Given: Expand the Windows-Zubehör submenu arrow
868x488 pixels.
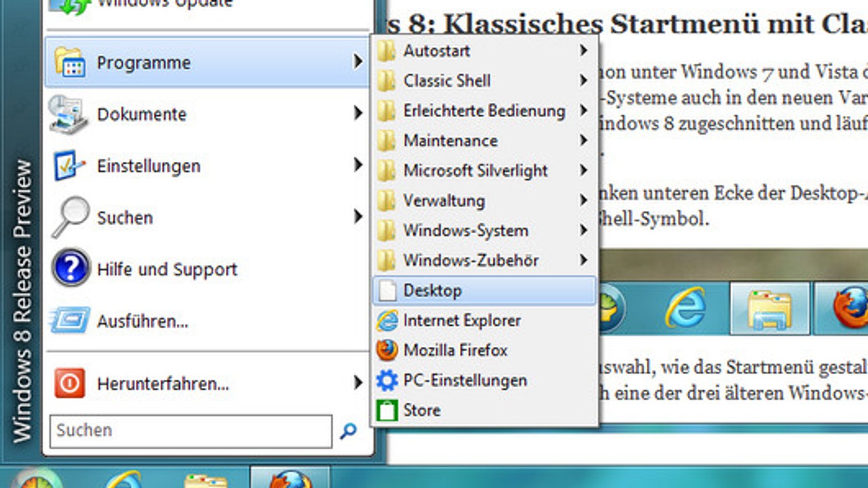Looking at the screenshot, I should (584, 260).
